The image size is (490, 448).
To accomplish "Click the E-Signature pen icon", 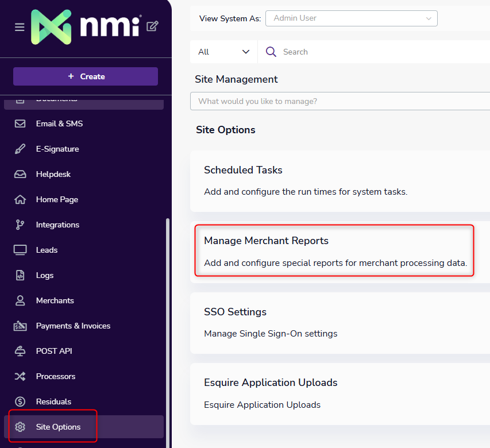I will [20, 149].
